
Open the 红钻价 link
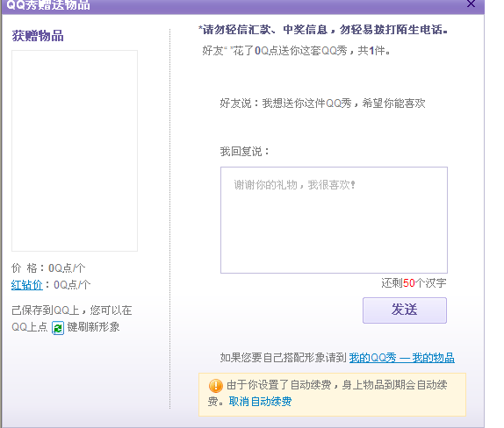(26, 285)
